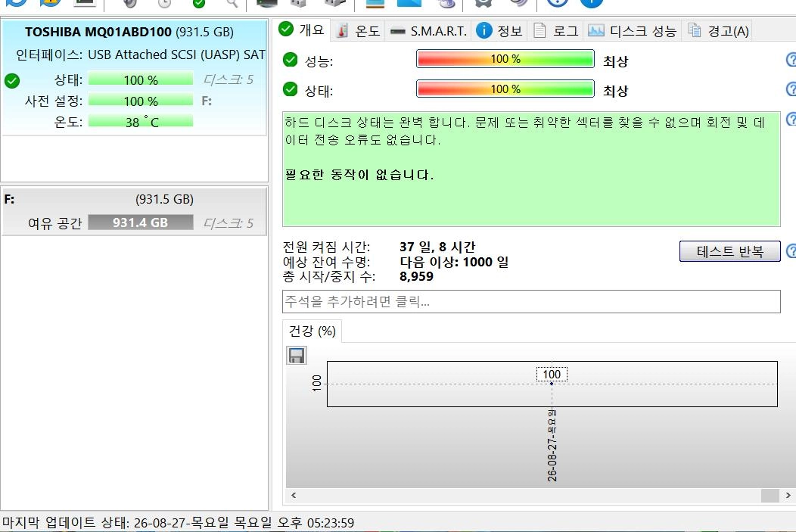Switch to the 로그 tab
The image size is (796, 532).
click(556, 31)
